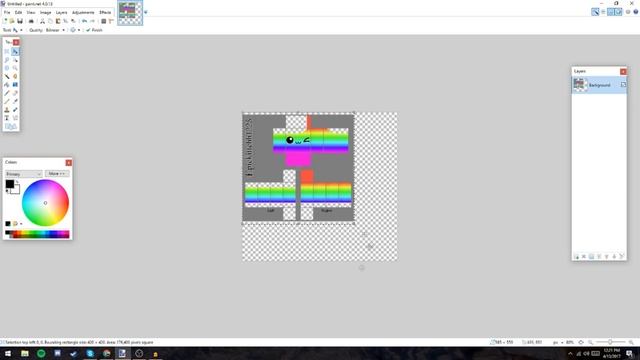Select the Eraser tool
Viewport: 640px width, 360px height.
(x=15, y=93)
